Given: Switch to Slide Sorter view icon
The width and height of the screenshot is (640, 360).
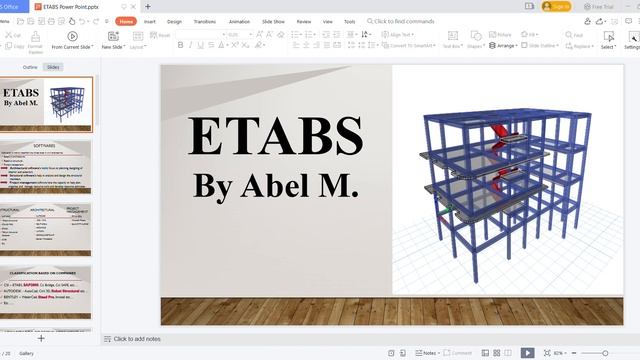Looking at the screenshot, I should [x=497, y=353].
